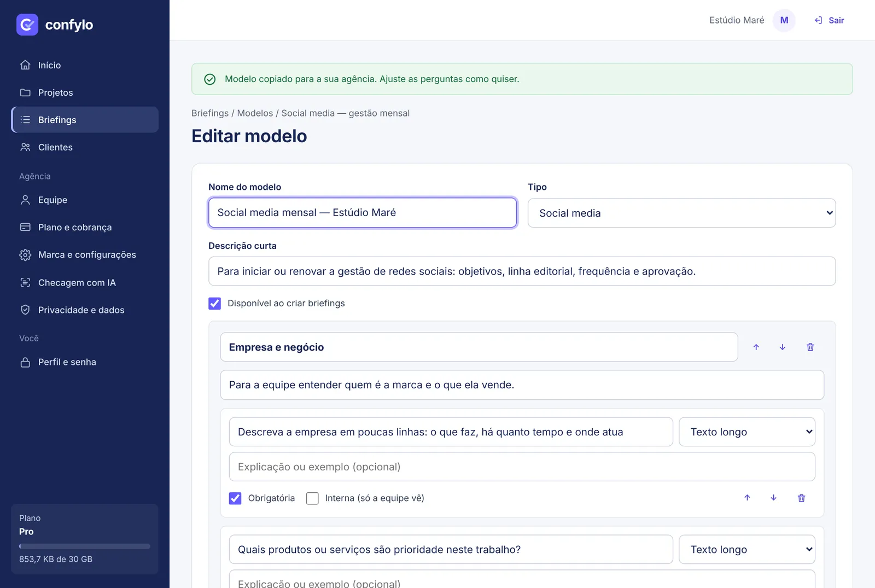Click the Sair logout arrow icon
Screen dimensions: 875x588
tap(819, 20)
